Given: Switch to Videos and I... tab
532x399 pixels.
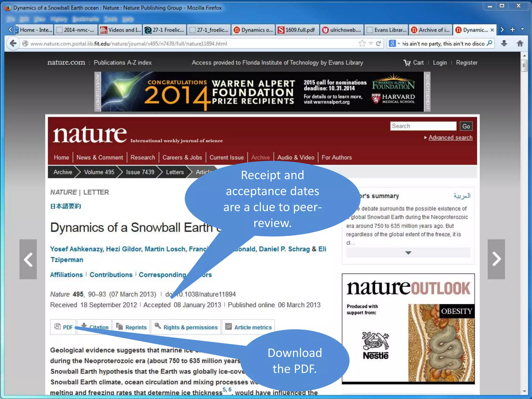Looking at the screenshot, I should 120,30.
